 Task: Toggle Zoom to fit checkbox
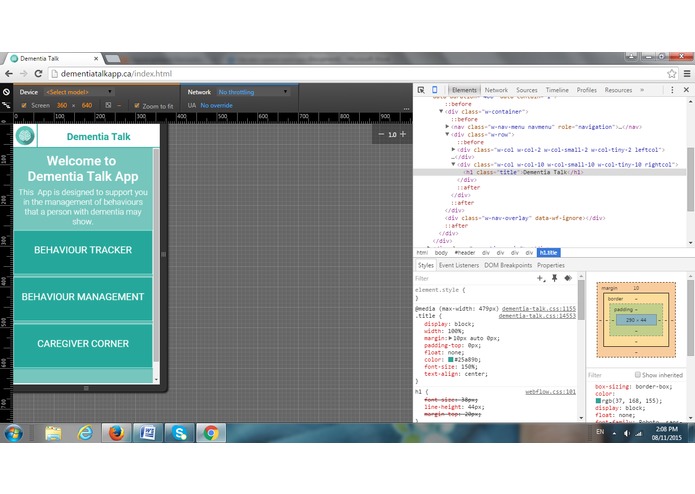137,105
